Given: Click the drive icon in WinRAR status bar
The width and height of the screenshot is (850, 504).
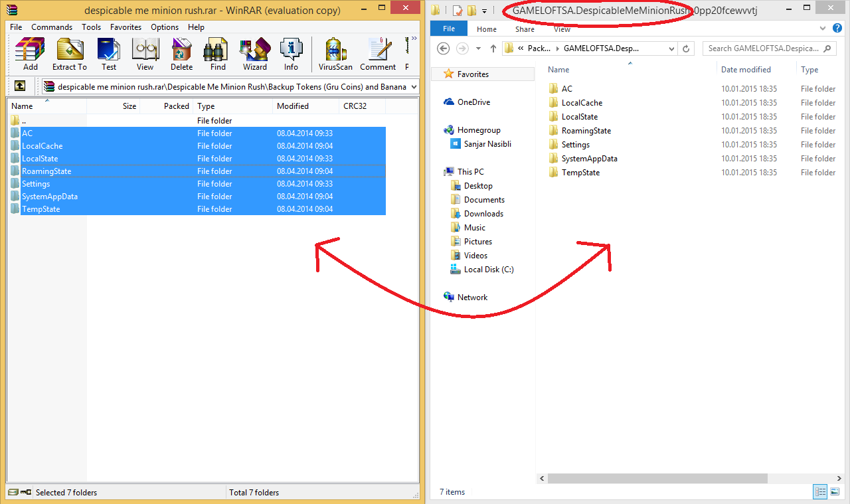Looking at the screenshot, I should point(13,493).
